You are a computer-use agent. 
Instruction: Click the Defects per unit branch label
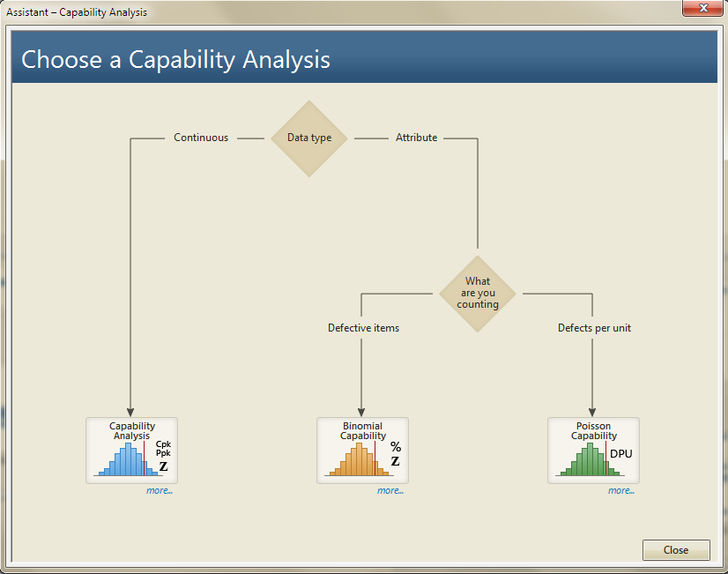point(594,328)
